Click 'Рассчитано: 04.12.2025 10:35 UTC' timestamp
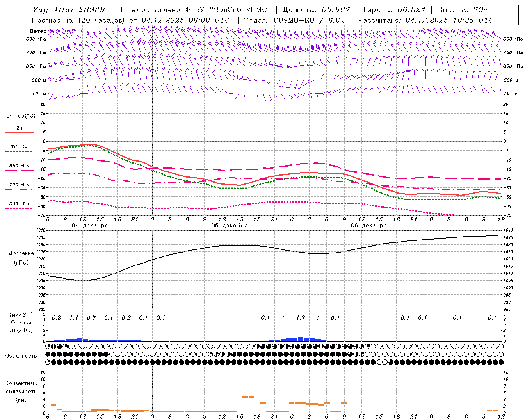525x420 pixels. click(426, 20)
